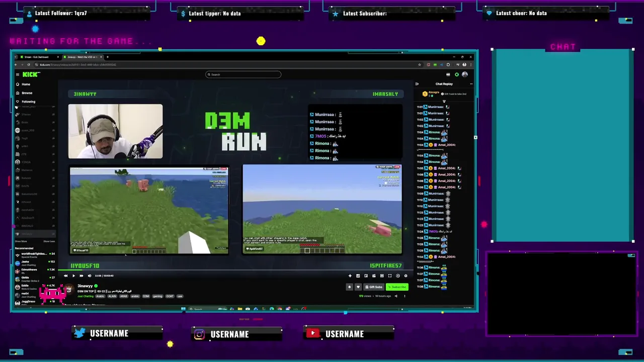The height and width of the screenshot is (362, 644).
Task: Click the clip sparkle icon in player
Action: pyautogui.click(x=350, y=276)
